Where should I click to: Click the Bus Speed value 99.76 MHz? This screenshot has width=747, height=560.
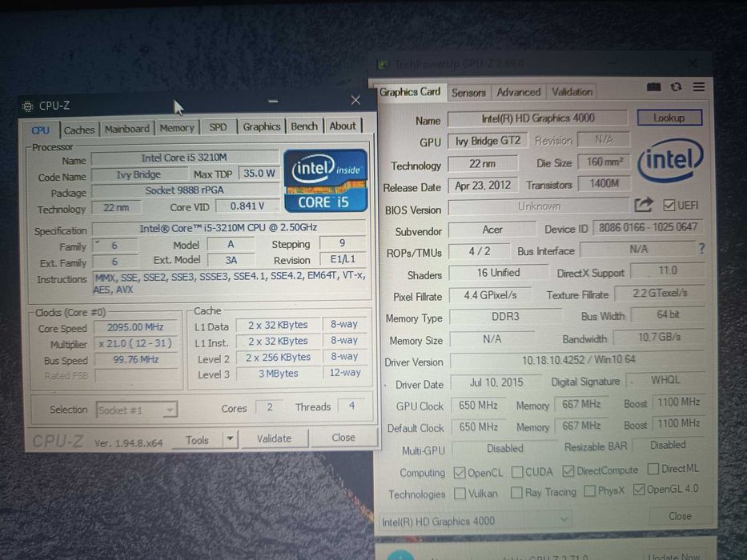point(136,359)
